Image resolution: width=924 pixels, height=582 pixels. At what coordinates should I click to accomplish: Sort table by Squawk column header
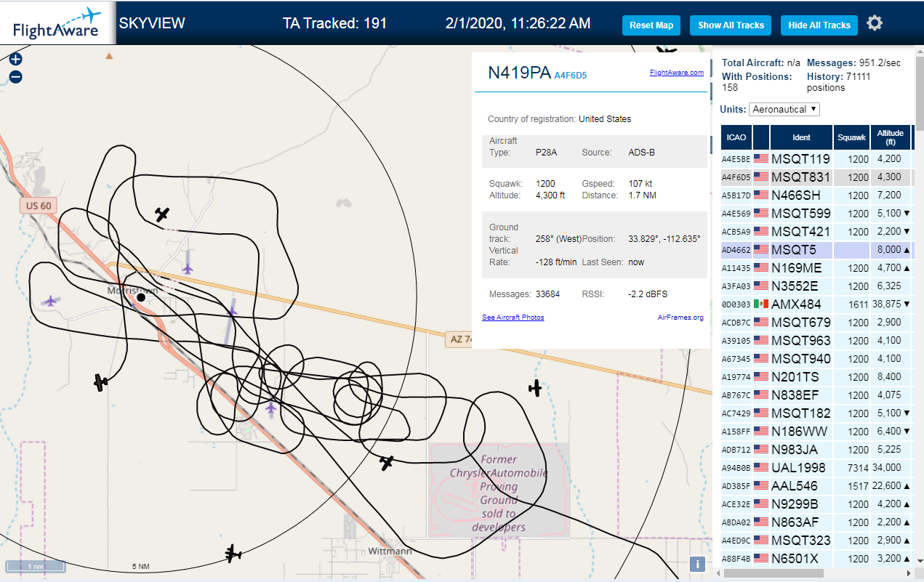pos(851,137)
